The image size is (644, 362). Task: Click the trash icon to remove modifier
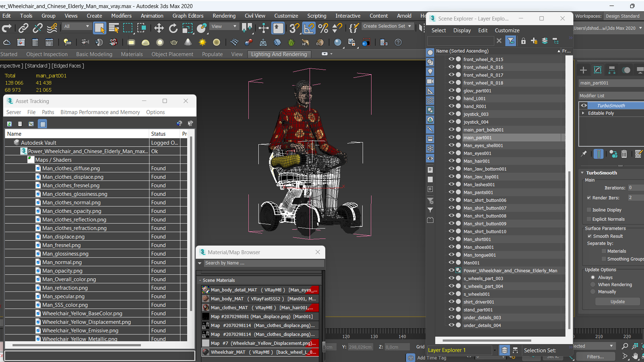pyautogui.click(x=624, y=154)
